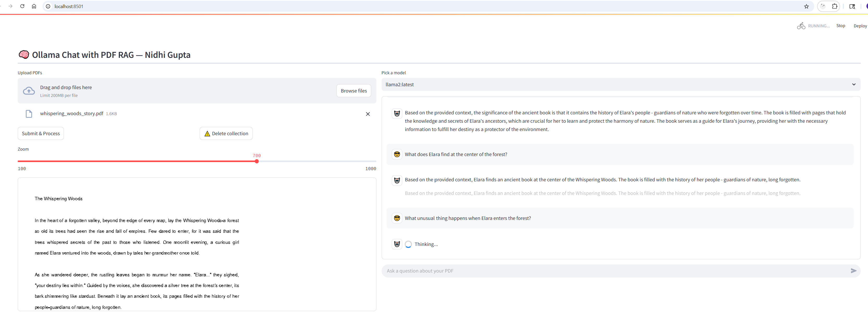Click the PDF file icon next to whispering_woods_story.pdf

tap(29, 114)
